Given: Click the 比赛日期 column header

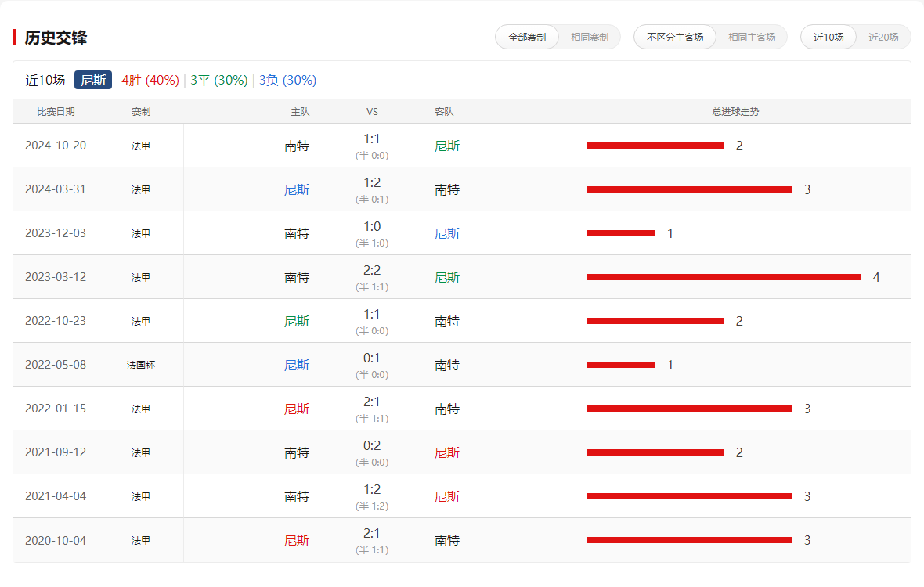Looking at the screenshot, I should click(x=56, y=111).
